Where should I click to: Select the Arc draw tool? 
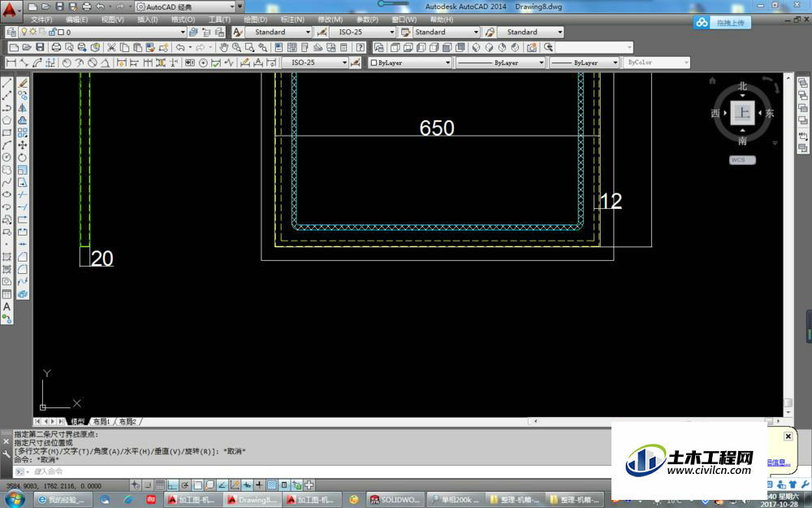pos(6,145)
